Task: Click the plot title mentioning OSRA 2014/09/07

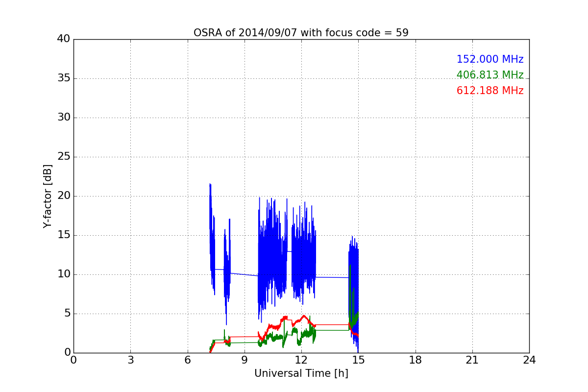Action: pos(301,33)
